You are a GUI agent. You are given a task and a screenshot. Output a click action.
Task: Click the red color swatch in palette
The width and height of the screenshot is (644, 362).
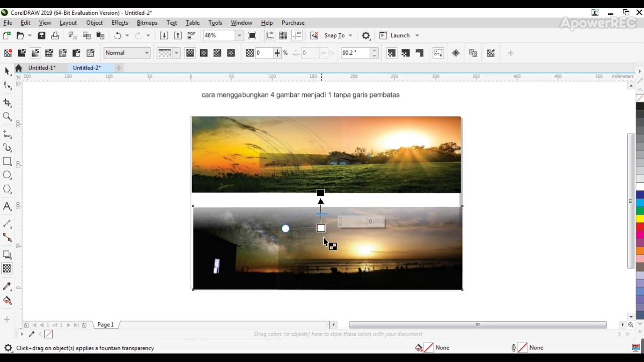[x=640, y=227]
